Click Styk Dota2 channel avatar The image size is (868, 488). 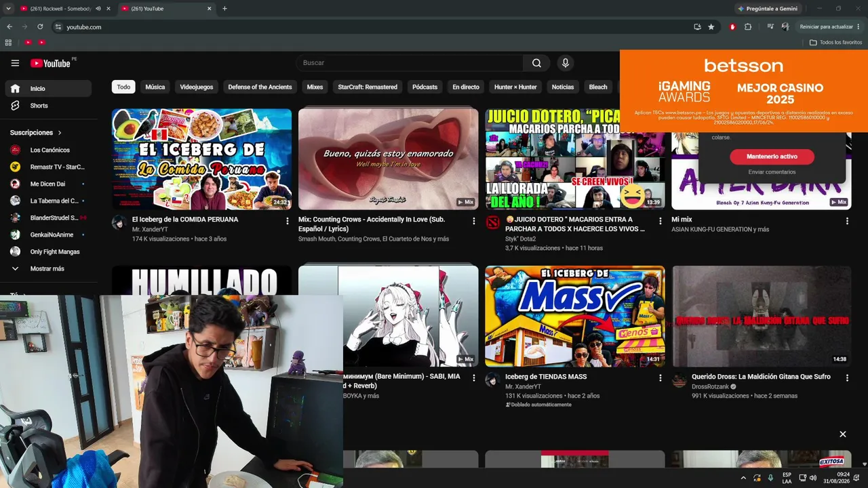click(x=493, y=223)
